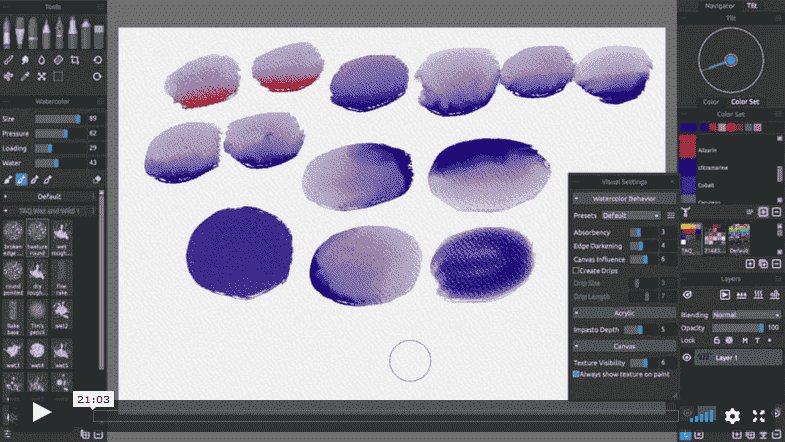The width and height of the screenshot is (785, 442).
Task: Switch to the Navigator tab
Action: coord(719,6)
